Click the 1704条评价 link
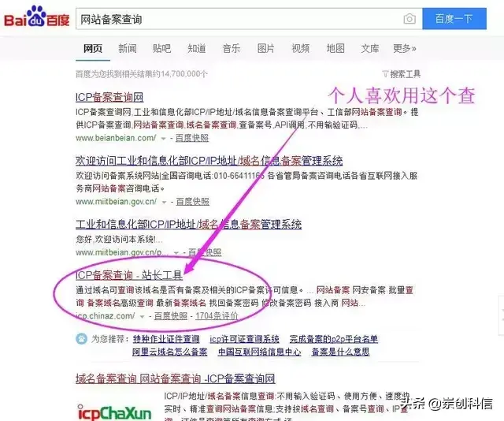 coord(217,316)
